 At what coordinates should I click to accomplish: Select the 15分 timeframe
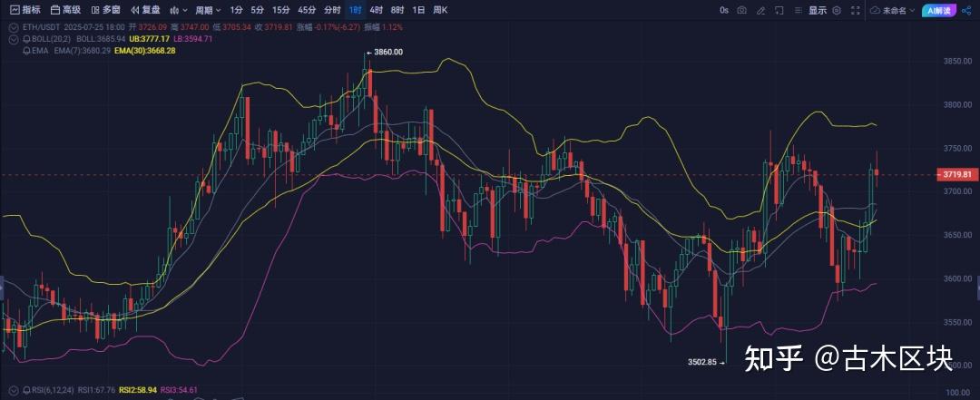[x=281, y=10]
